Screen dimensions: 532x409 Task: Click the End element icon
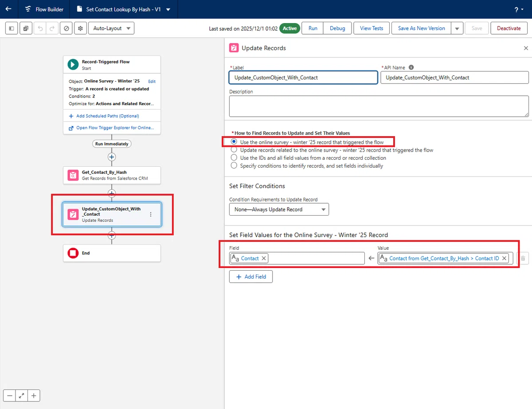pyautogui.click(x=73, y=253)
